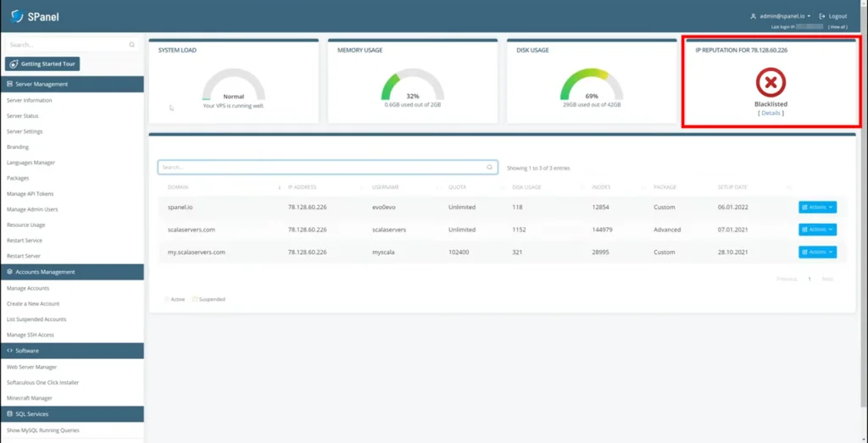Click View all last login link
Screen dimensions: 868x443
pos(837,26)
